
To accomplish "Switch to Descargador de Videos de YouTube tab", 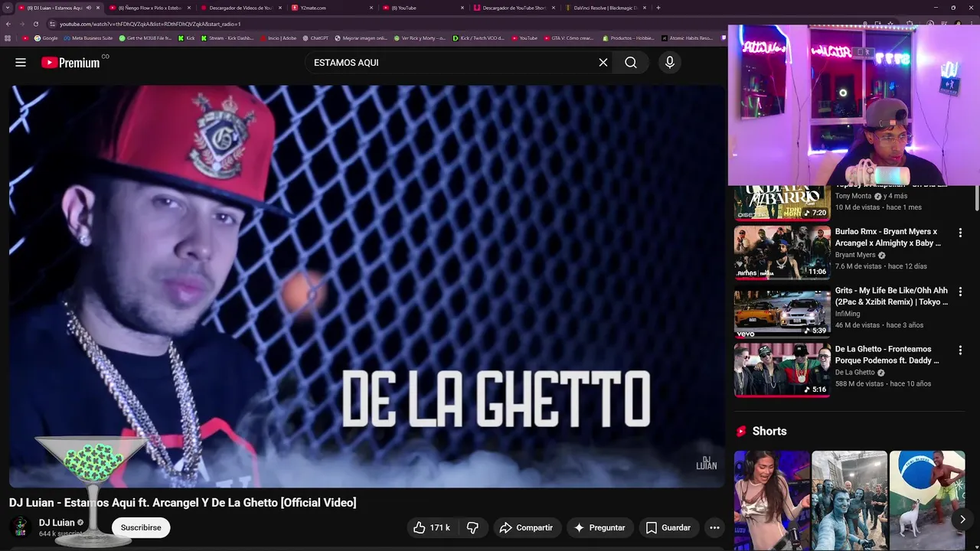I will 240,8.
